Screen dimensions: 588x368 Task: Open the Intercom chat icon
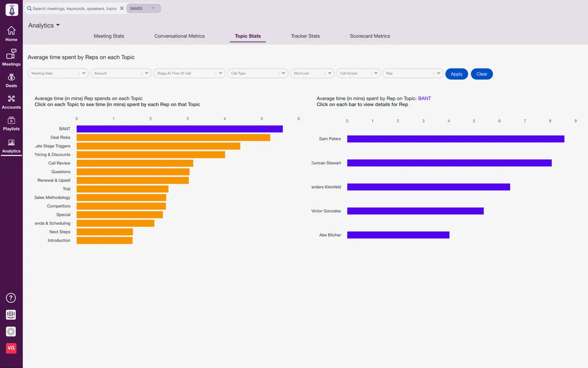pos(11,315)
